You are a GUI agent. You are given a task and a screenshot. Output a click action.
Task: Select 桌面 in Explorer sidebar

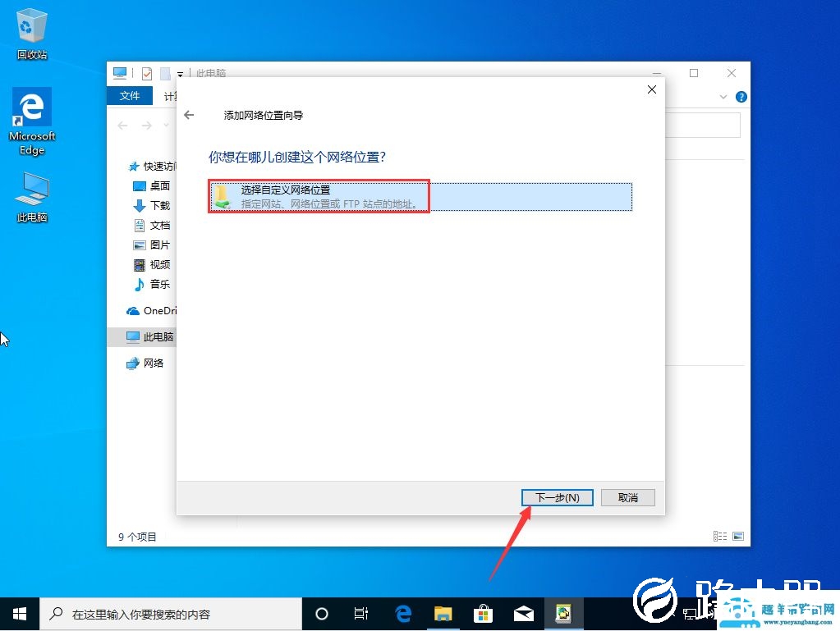(x=152, y=185)
